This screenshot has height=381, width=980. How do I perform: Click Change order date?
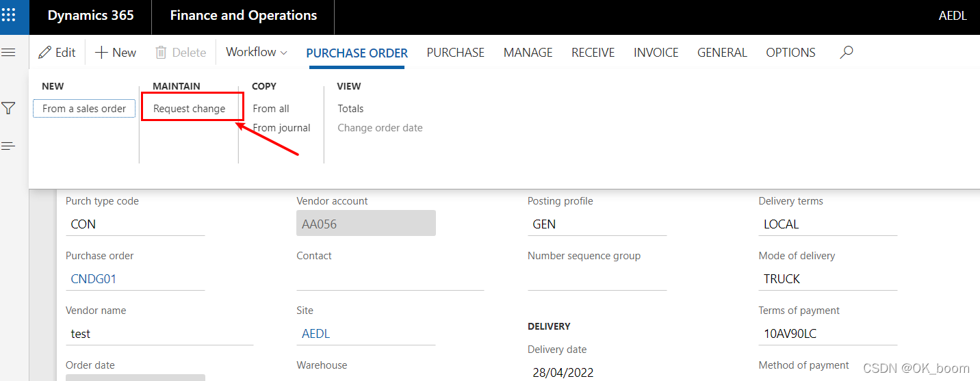380,128
